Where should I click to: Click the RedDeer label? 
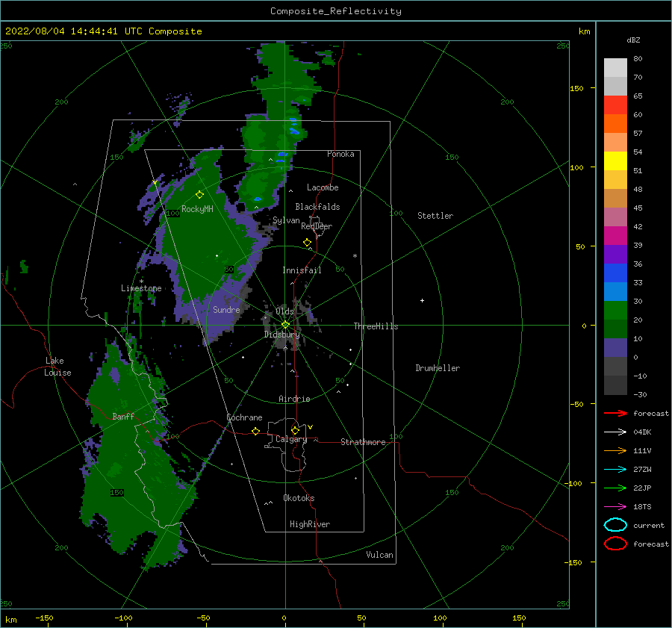point(317,226)
